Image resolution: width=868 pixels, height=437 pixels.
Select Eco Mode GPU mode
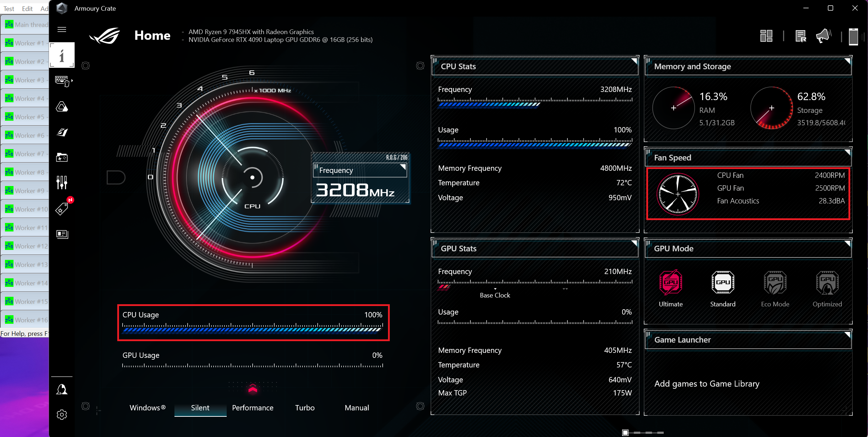[x=775, y=289]
